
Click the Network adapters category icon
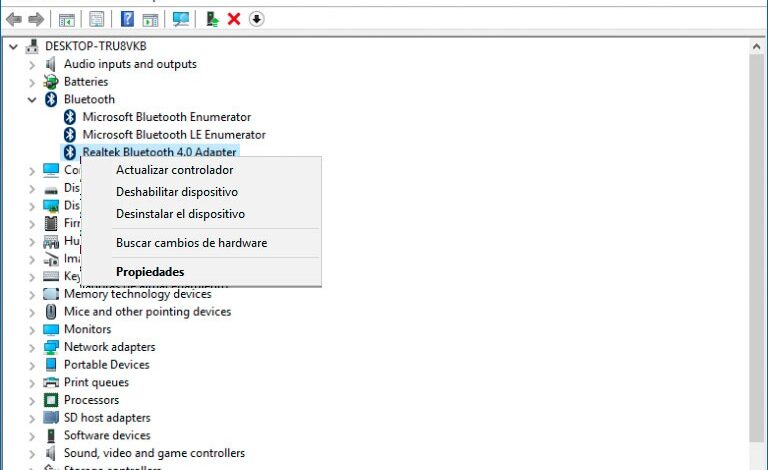coord(51,347)
